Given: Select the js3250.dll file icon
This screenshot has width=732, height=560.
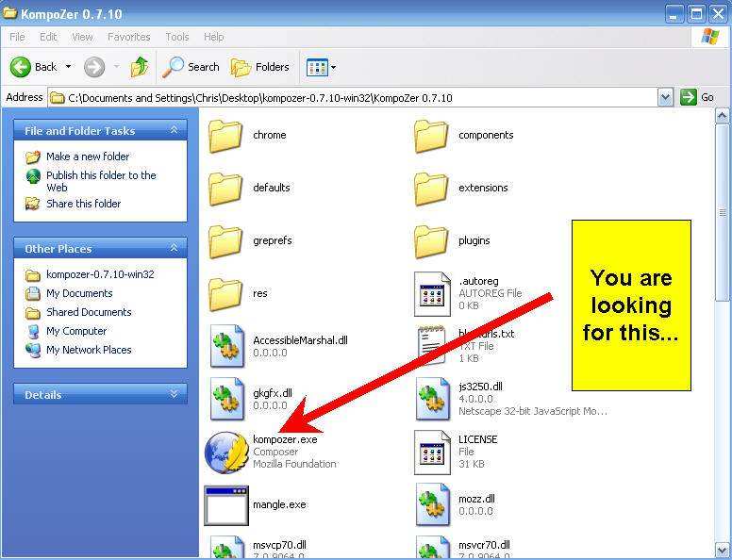Looking at the screenshot, I should (x=433, y=399).
